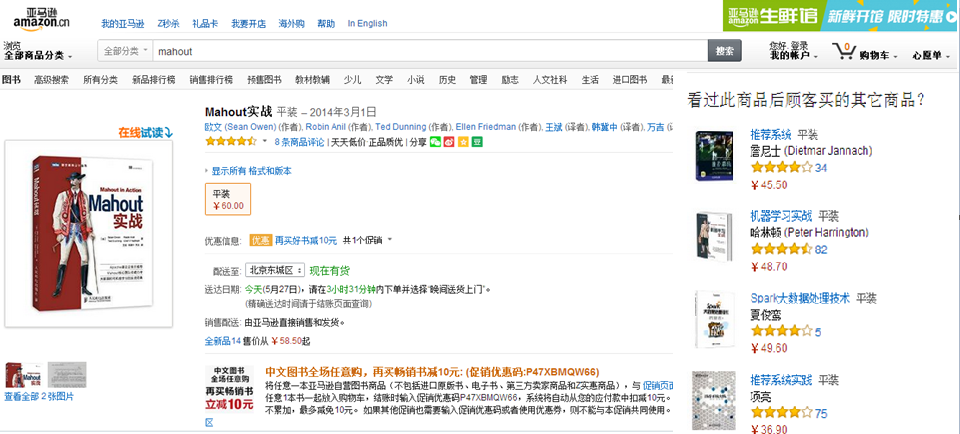Click the star rating of 推荐系统实践
960x434 pixels.
click(781, 413)
